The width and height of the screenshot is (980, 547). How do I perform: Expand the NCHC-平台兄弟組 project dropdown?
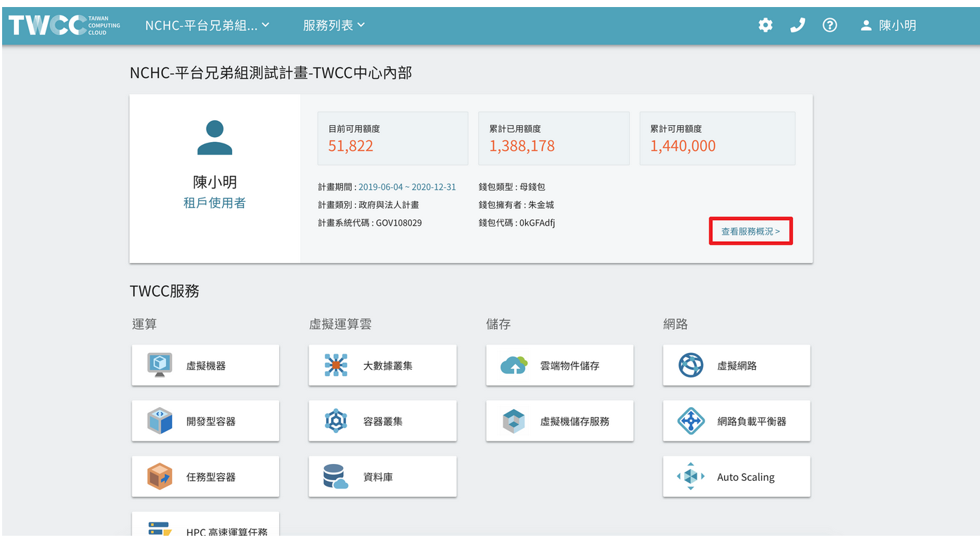point(207,25)
